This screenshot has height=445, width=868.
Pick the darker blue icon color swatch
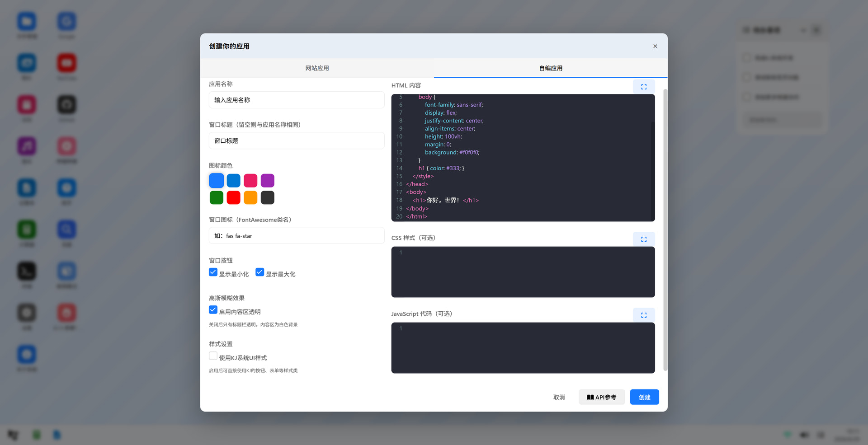(x=233, y=181)
